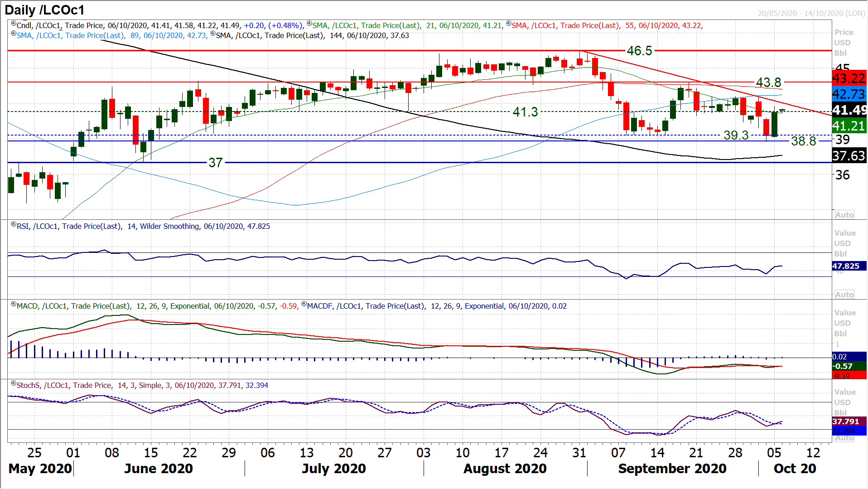The height and width of the screenshot is (489, 868).
Task: Click the red 43.22 SMA price tag
Action: 849,78
